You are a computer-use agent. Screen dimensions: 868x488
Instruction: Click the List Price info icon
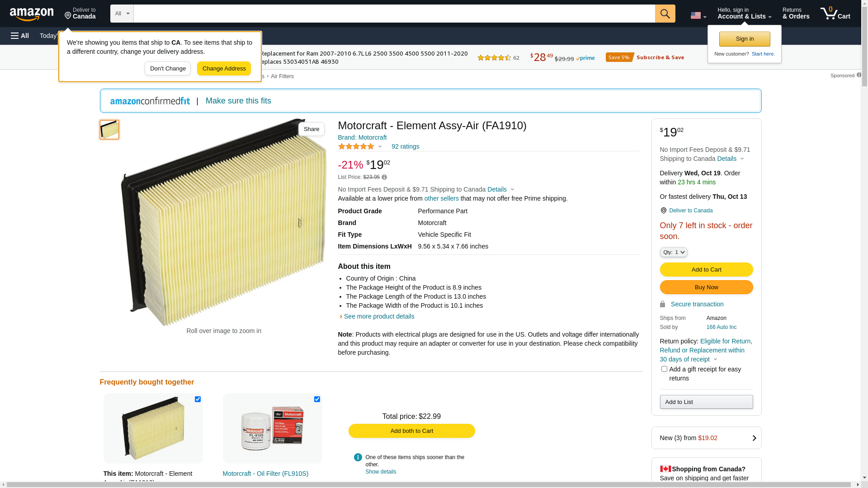tap(384, 177)
